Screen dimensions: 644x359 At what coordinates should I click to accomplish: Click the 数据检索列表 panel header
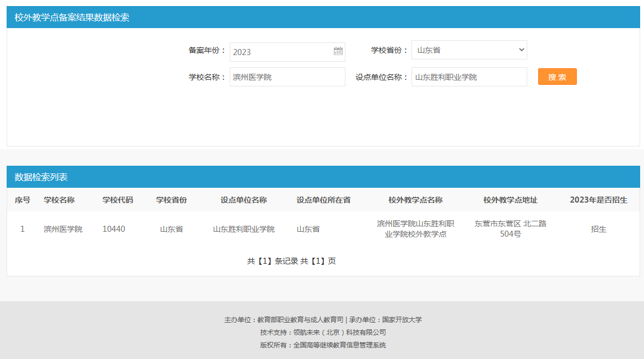[41, 177]
